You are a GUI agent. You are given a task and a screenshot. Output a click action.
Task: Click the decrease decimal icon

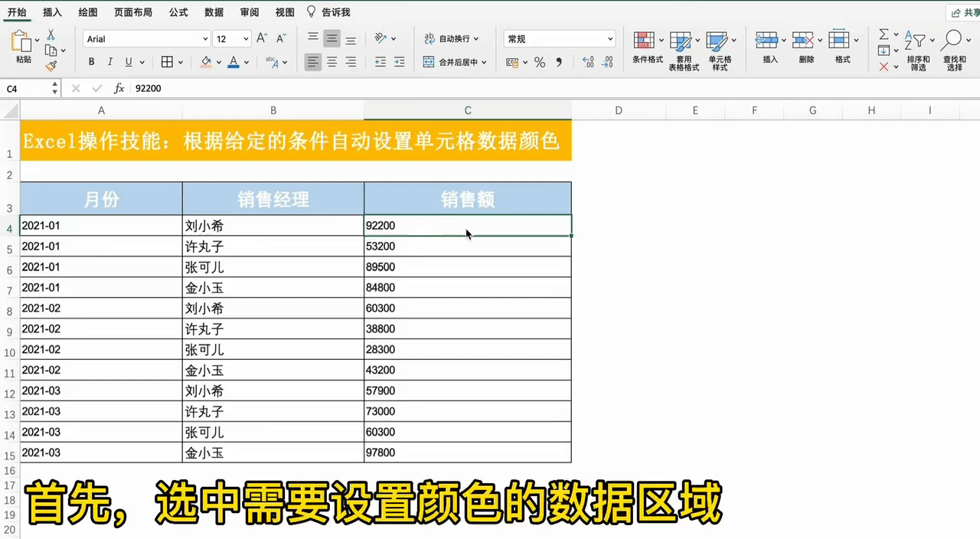click(607, 62)
